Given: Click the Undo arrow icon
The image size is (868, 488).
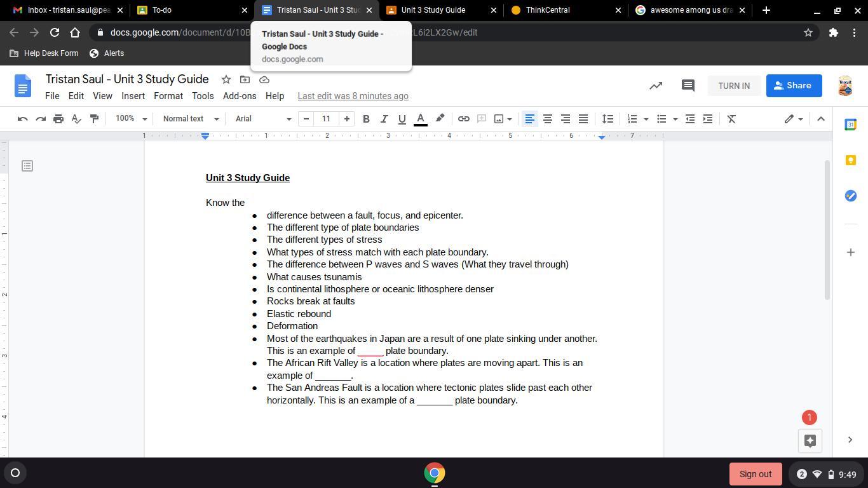Looking at the screenshot, I should tap(23, 119).
